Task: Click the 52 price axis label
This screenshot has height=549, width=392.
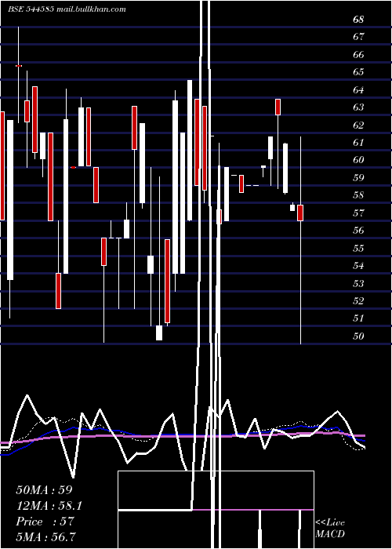Action: pyautogui.click(x=358, y=300)
